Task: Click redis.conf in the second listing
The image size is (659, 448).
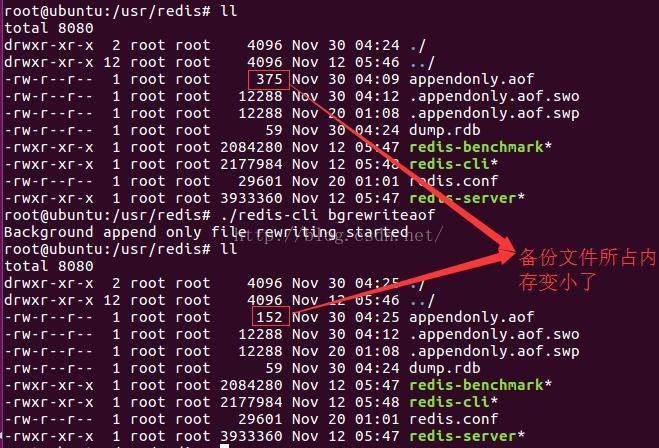Action: pyautogui.click(x=453, y=419)
